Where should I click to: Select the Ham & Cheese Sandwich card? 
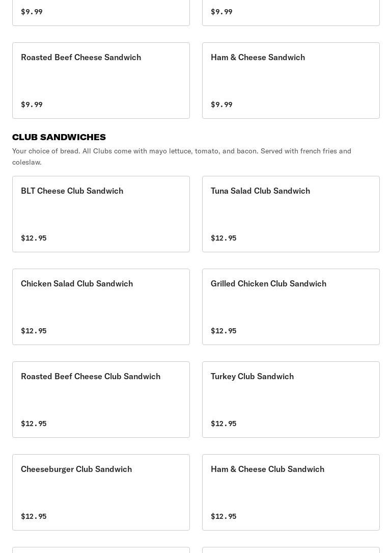coord(258,58)
